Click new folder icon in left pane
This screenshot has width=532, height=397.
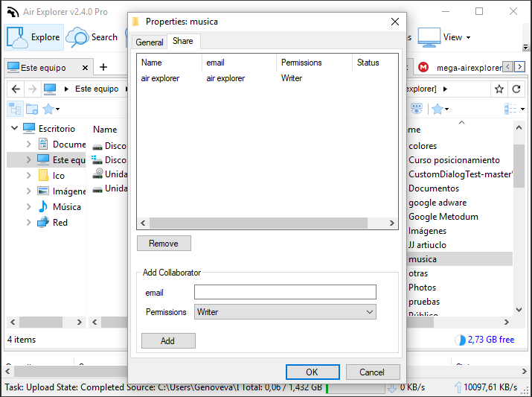(32, 109)
